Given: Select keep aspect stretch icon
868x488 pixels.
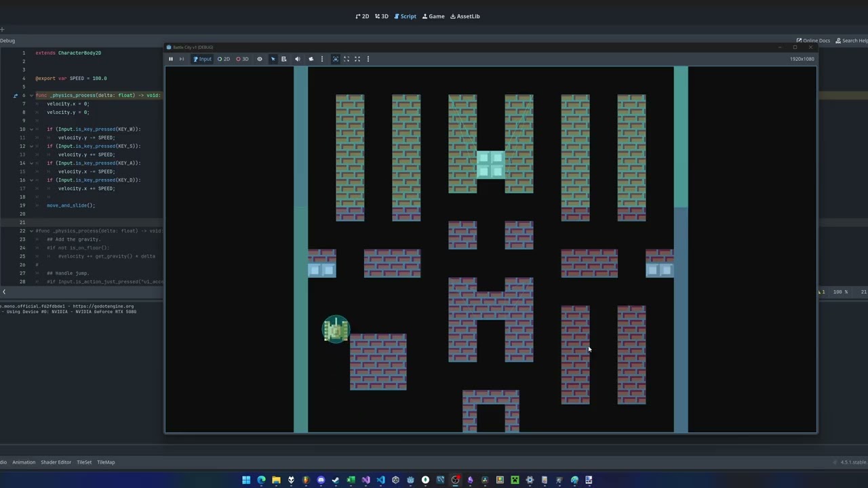Looking at the screenshot, I should click(x=347, y=59).
